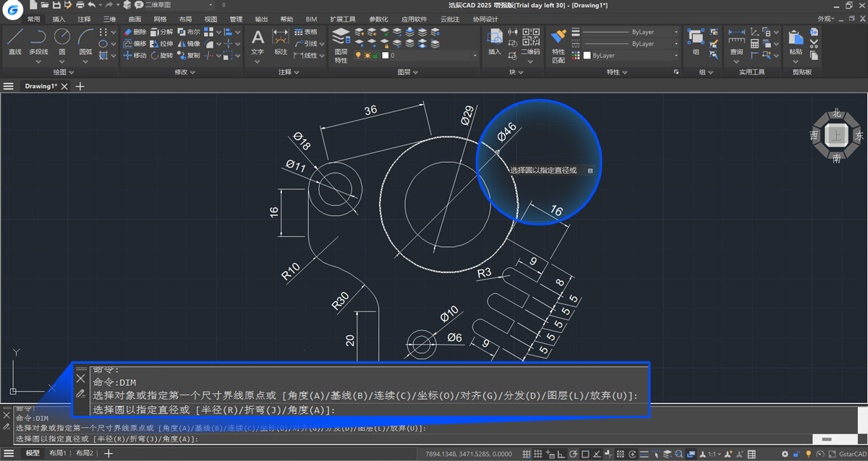
Task: Open the 布局1 layout tab
Action: 57,453
